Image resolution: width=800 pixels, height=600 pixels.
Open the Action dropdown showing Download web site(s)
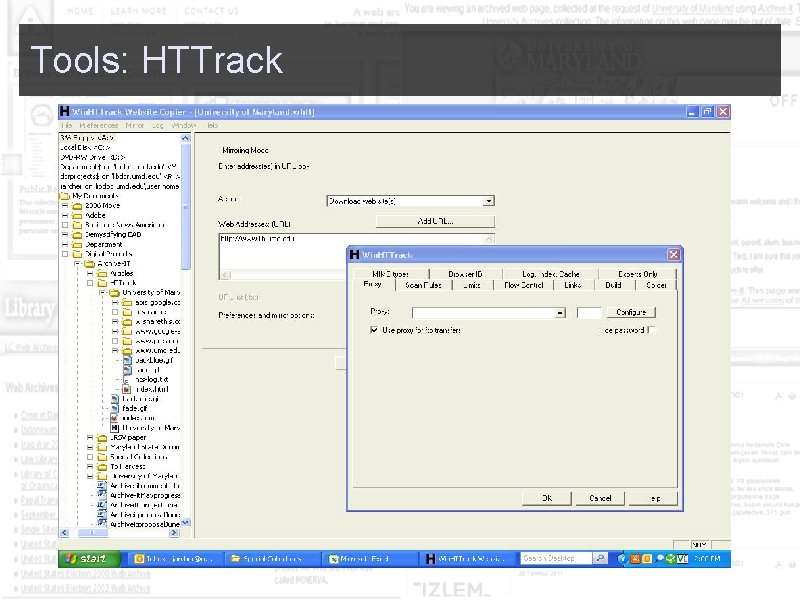[488, 201]
